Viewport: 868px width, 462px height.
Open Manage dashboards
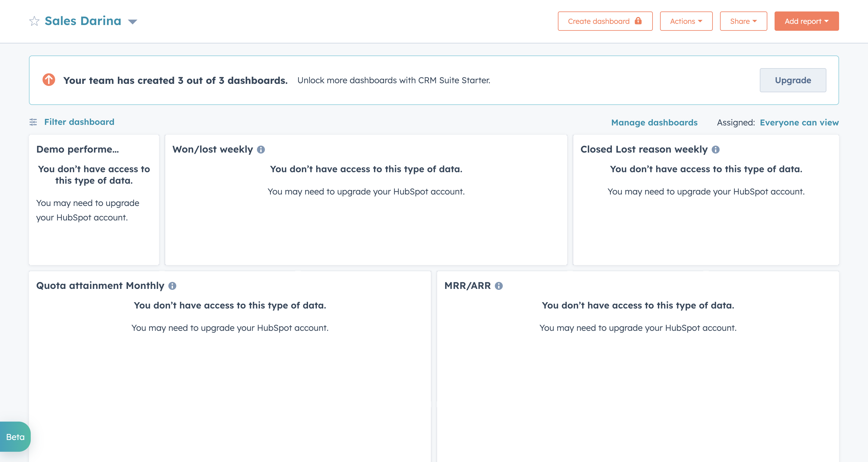pyautogui.click(x=654, y=122)
